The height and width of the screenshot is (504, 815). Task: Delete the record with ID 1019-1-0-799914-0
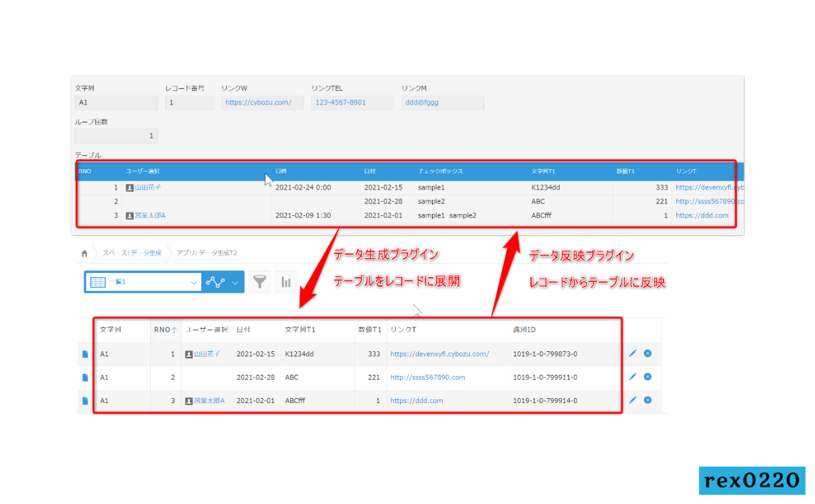[x=648, y=400]
